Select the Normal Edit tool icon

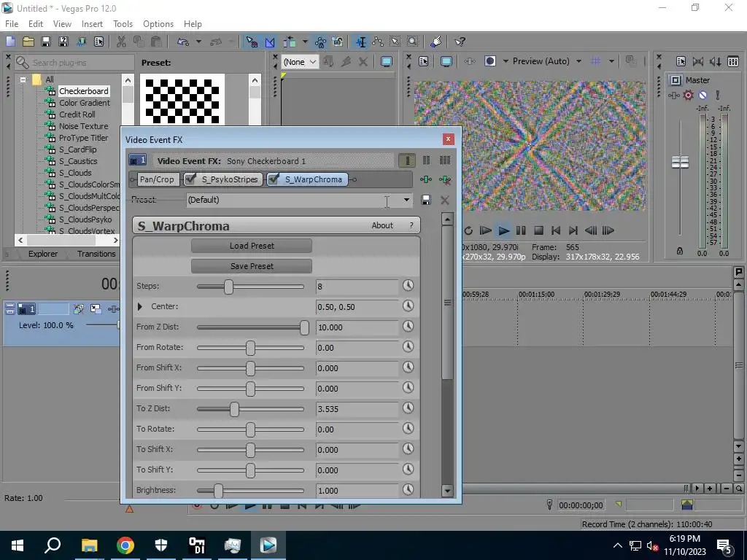360,42
